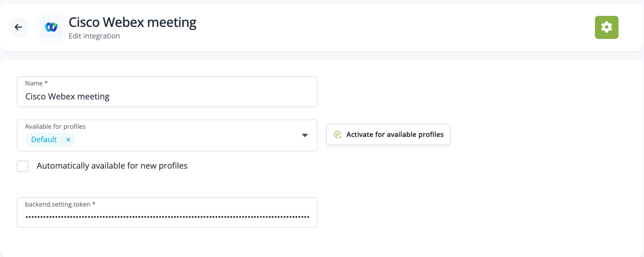Click the 'Automatically available for new profiles' label
Screen dimensions: 644x257
coord(112,166)
